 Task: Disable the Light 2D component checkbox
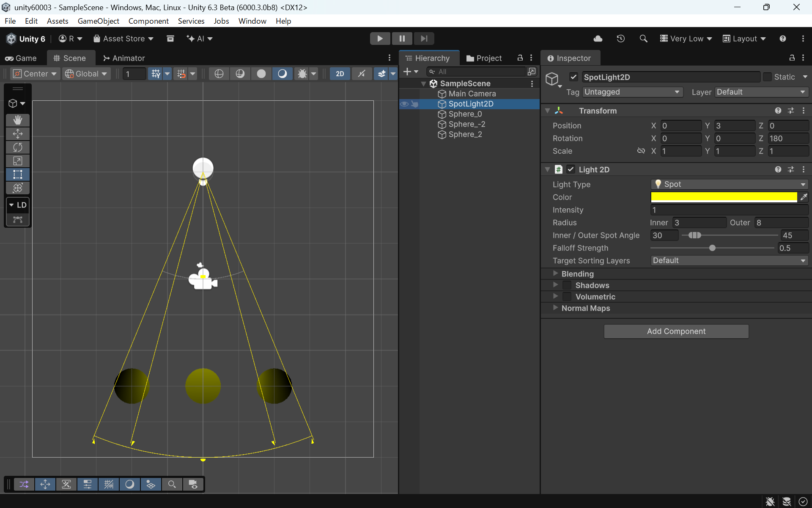point(571,169)
